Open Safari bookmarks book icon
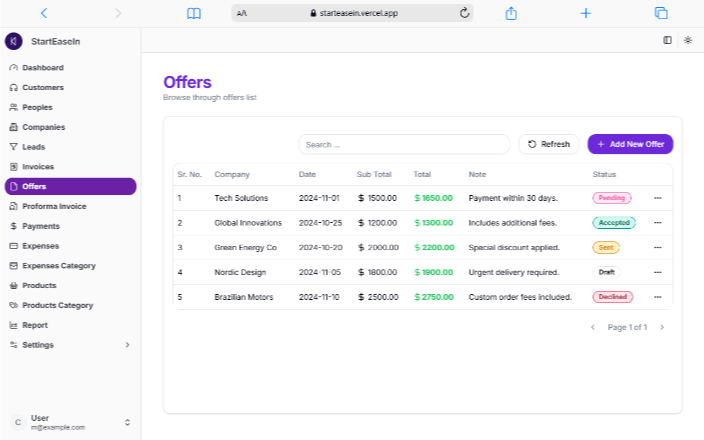 click(x=194, y=13)
